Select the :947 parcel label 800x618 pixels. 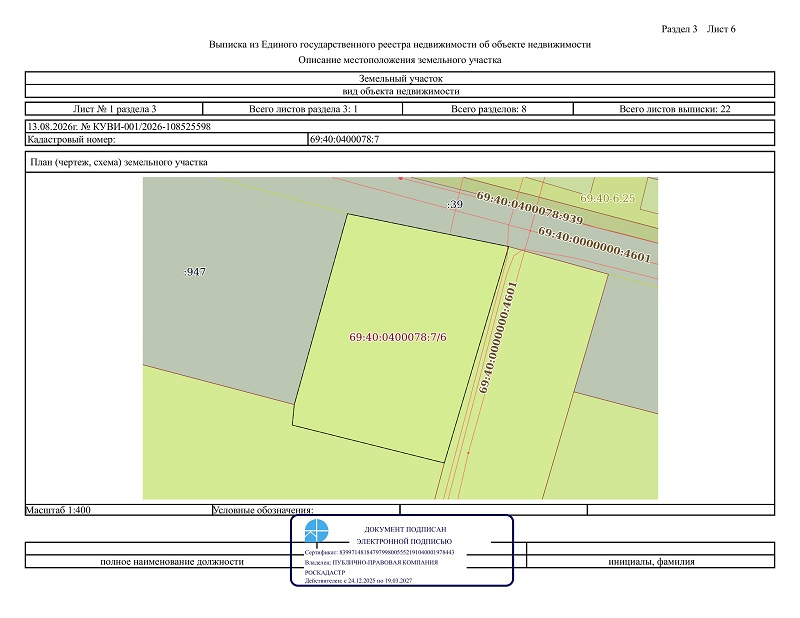[195, 271]
